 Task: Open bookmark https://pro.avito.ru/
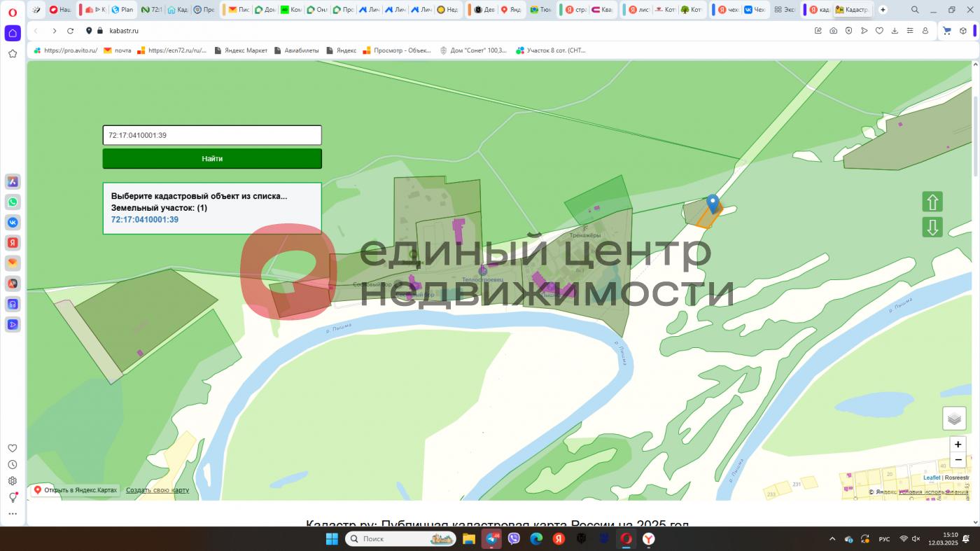66,50
